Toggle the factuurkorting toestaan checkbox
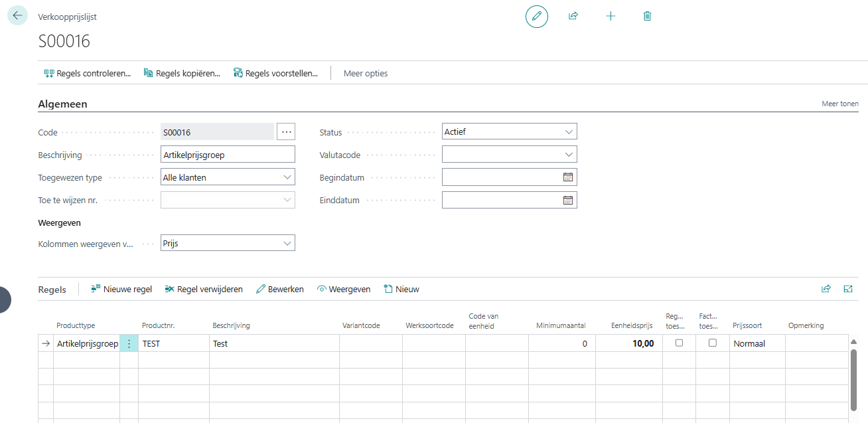The width and height of the screenshot is (868, 423). point(713,343)
